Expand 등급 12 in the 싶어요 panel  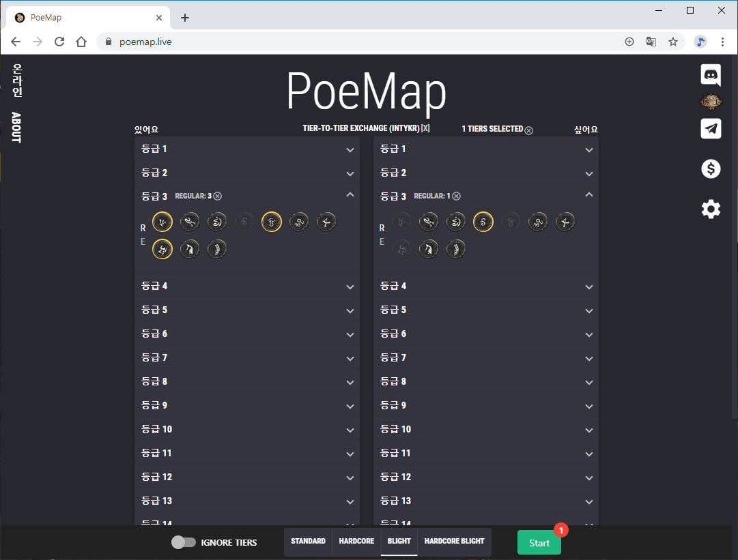tap(485, 477)
